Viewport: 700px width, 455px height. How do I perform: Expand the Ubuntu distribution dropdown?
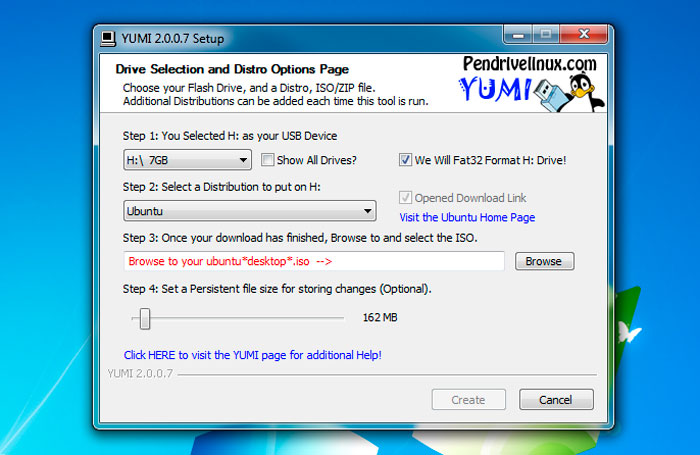[x=250, y=211]
